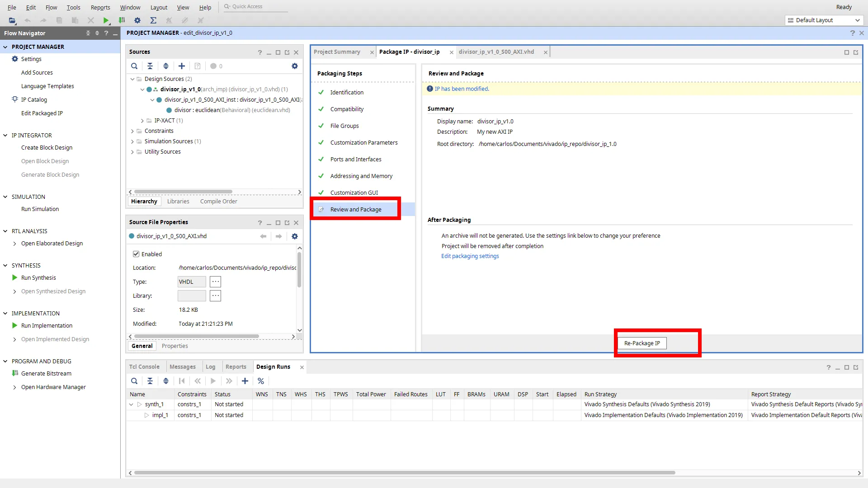The height and width of the screenshot is (488, 868).
Task: Click the green Run Synthesis toolbar arrow
Action: click(106, 20)
